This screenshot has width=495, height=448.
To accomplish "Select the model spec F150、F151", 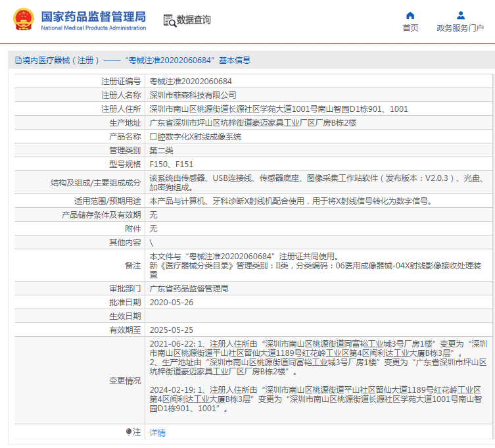I will [x=172, y=164].
